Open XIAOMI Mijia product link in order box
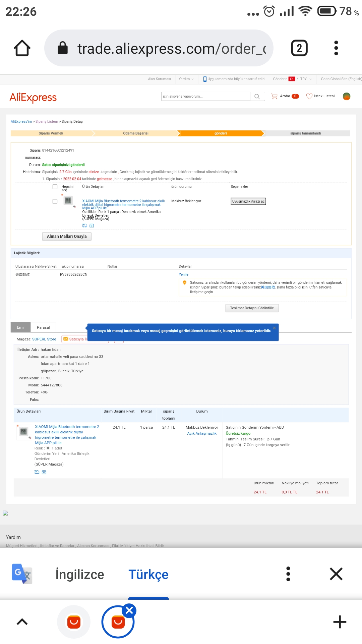 click(x=123, y=205)
